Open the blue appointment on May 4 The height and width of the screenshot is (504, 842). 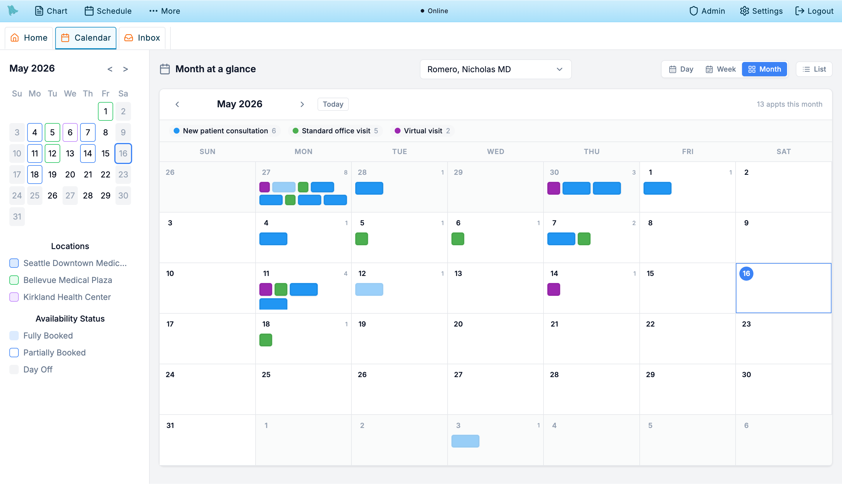click(x=273, y=239)
